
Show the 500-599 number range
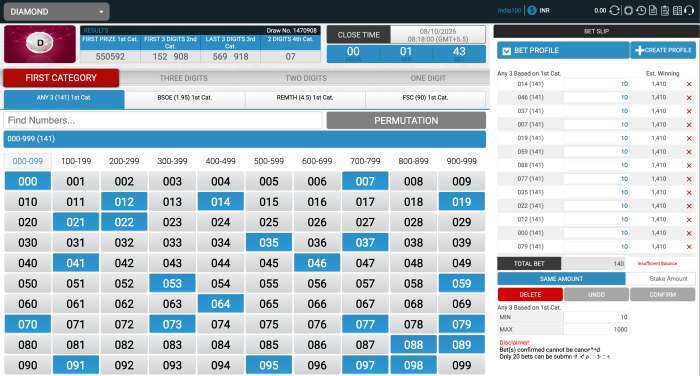point(269,161)
